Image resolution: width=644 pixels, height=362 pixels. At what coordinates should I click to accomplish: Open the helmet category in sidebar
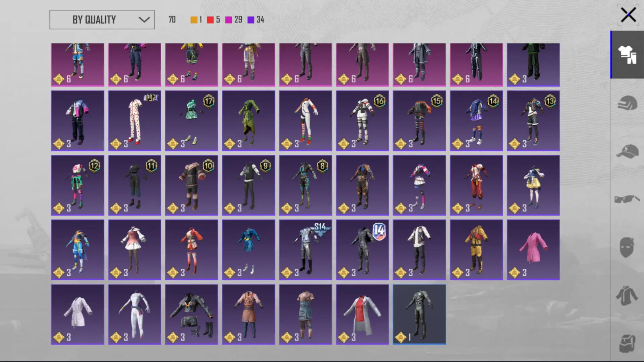click(627, 103)
